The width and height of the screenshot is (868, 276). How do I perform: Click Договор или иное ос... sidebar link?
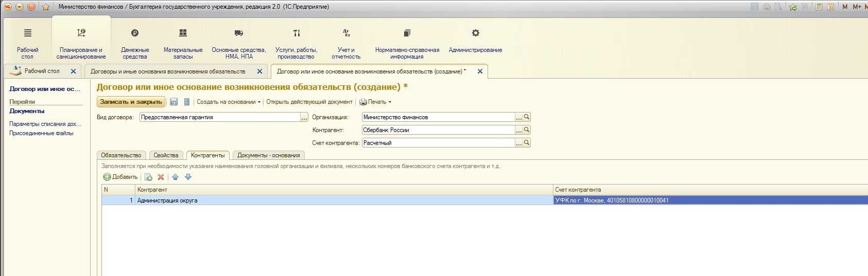[45, 89]
